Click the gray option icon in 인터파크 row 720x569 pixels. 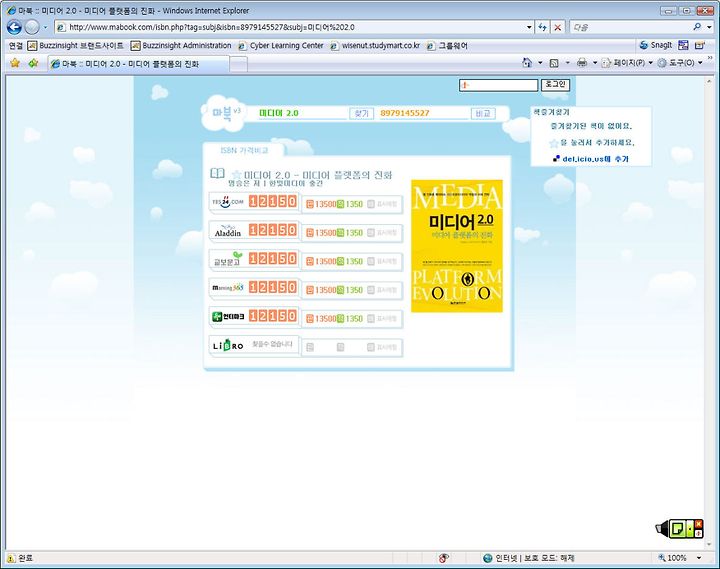[x=371, y=318]
